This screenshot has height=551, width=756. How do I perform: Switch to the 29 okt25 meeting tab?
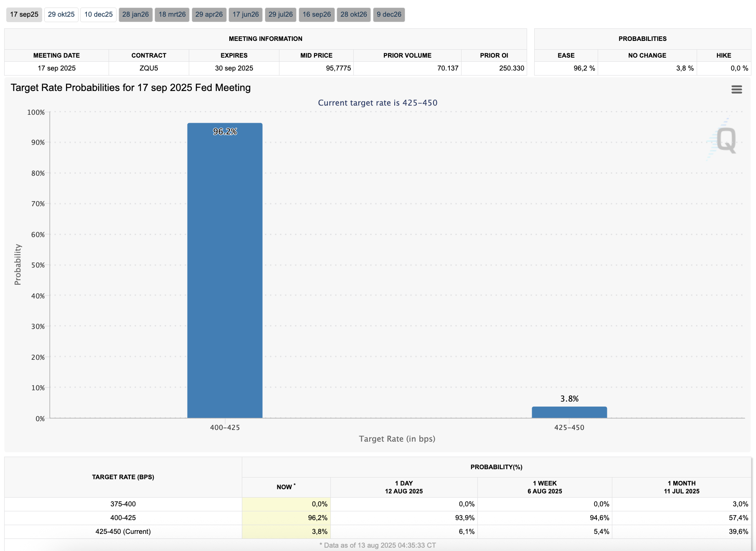(x=61, y=15)
